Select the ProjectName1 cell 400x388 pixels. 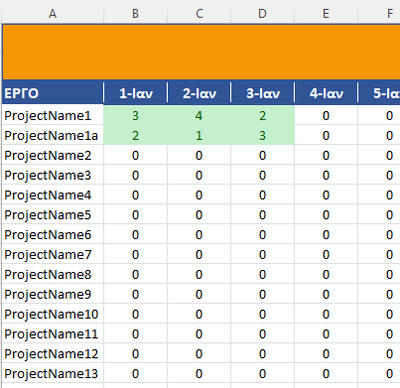pyautogui.click(x=53, y=115)
